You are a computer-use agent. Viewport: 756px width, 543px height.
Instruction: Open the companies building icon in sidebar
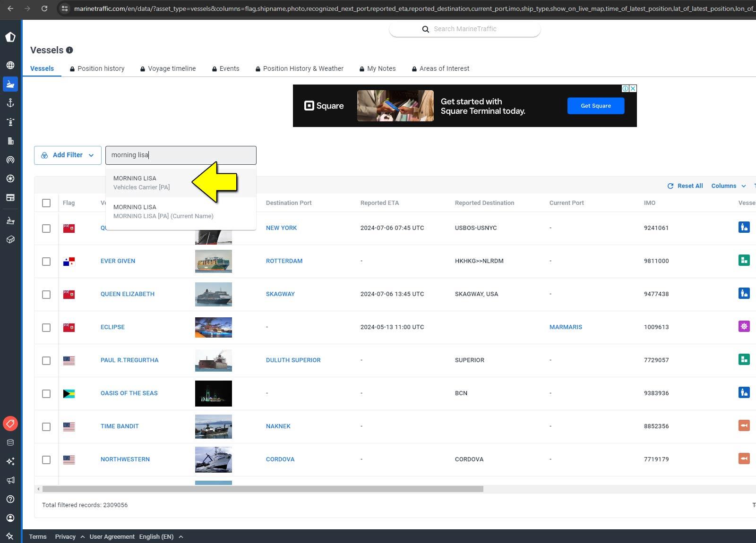coord(10,141)
